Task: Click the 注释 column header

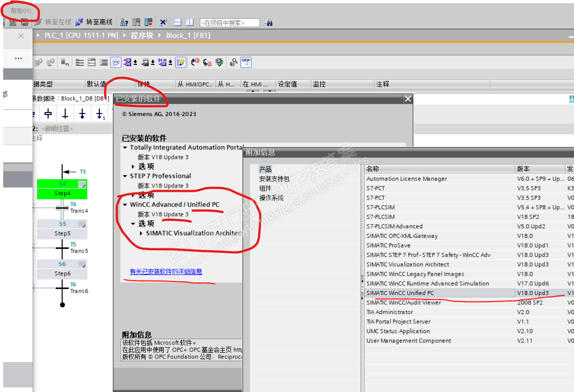Action: pyautogui.click(x=432, y=84)
